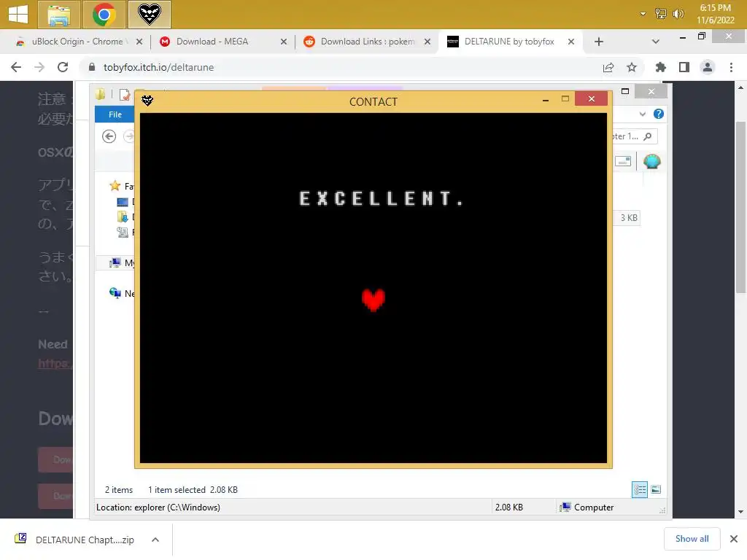Focus the tobyfox.itch.io/deltarune address bar
This screenshot has height=560, width=747.
pos(158,67)
